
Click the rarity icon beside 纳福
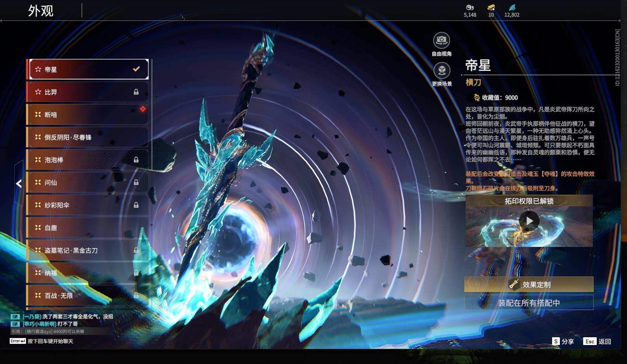click(38, 273)
